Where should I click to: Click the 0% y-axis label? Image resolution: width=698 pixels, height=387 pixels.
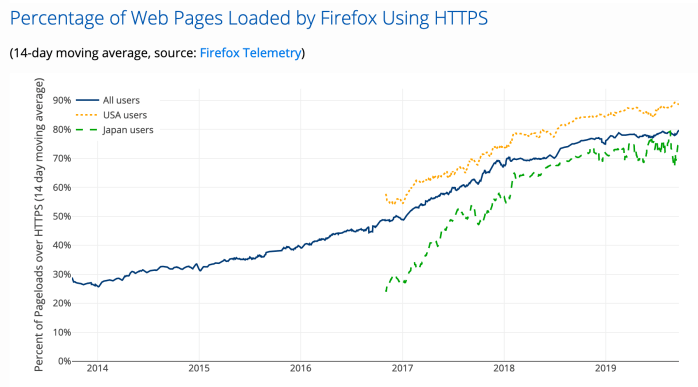coord(65,361)
